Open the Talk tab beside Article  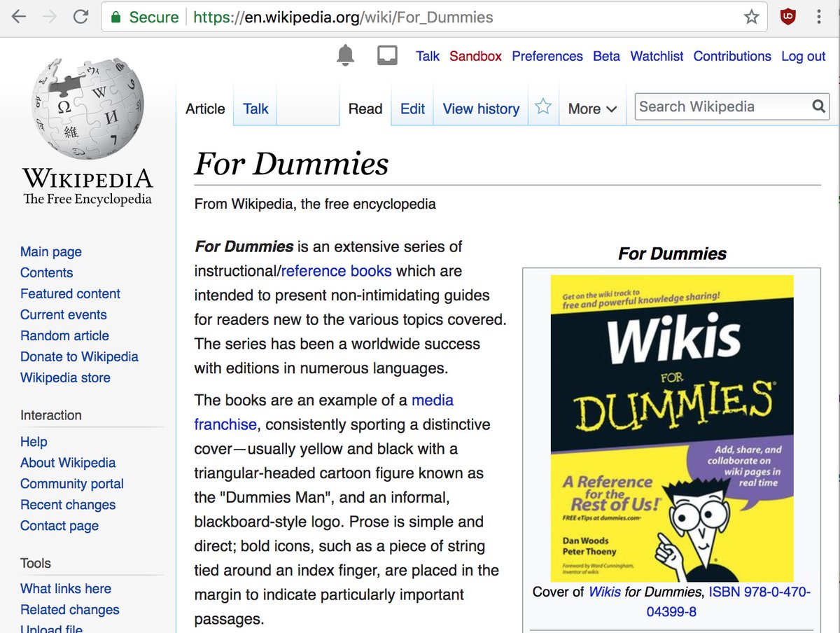(255, 109)
